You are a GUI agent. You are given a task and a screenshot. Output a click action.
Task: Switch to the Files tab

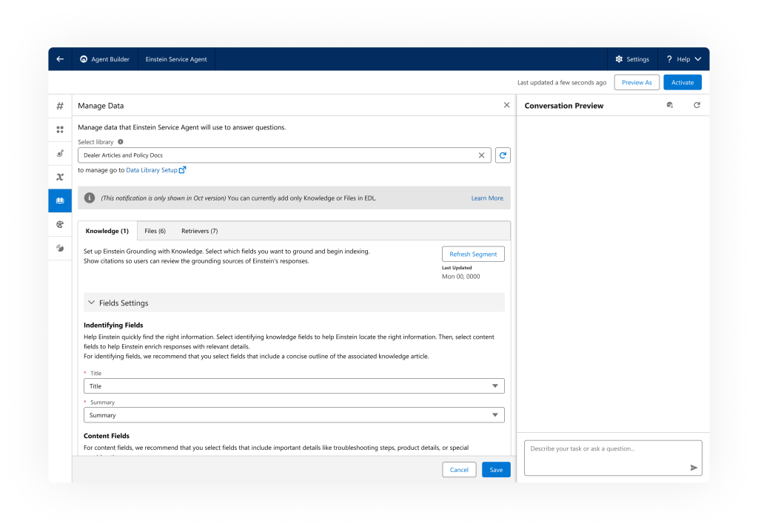click(x=155, y=230)
